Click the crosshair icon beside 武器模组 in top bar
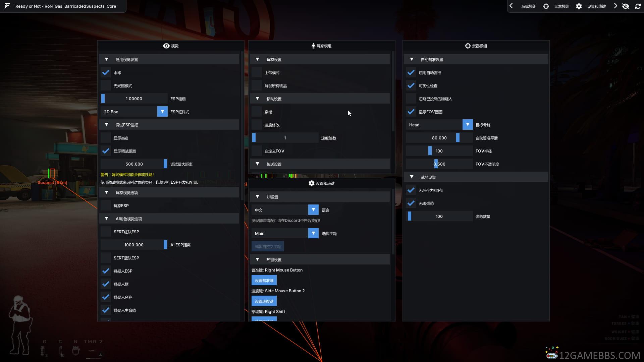 (546, 6)
